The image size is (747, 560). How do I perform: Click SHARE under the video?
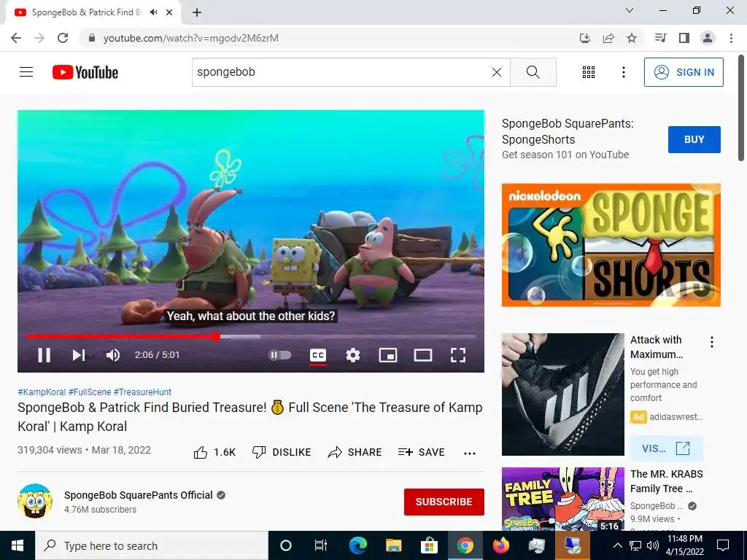point(355,452)
